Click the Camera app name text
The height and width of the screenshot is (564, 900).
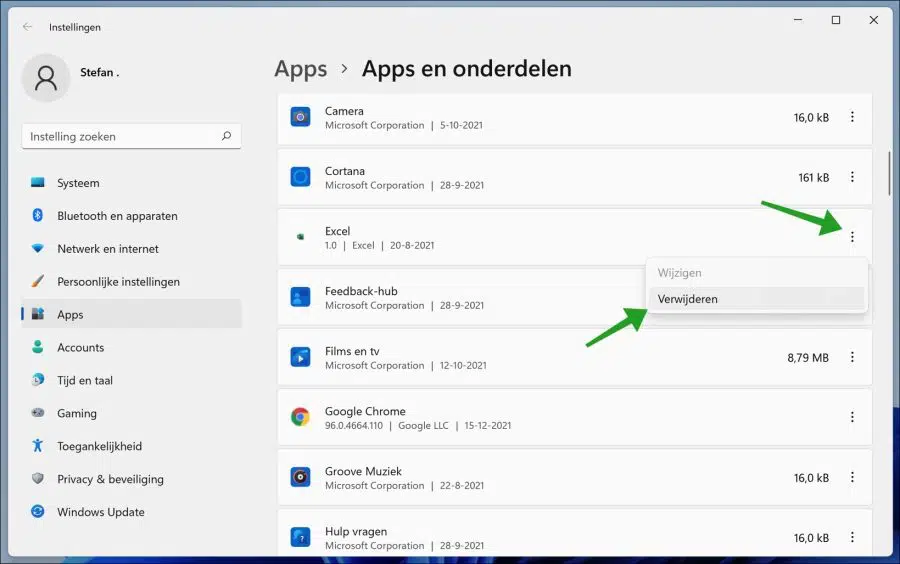[344, 111]
